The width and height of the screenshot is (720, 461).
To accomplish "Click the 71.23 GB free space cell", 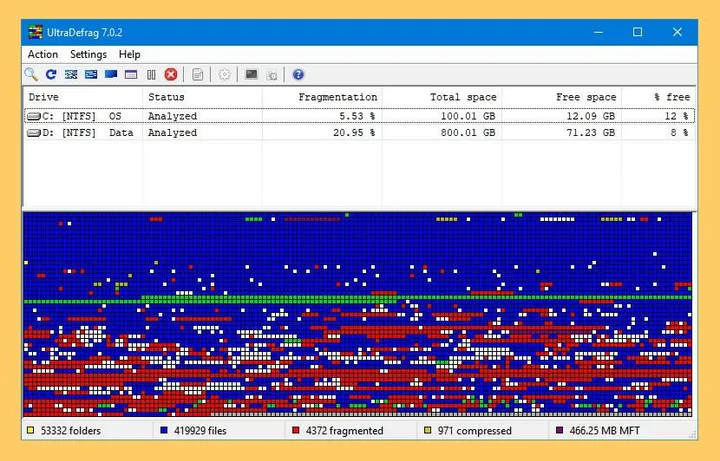I will (x=591, y=133).
